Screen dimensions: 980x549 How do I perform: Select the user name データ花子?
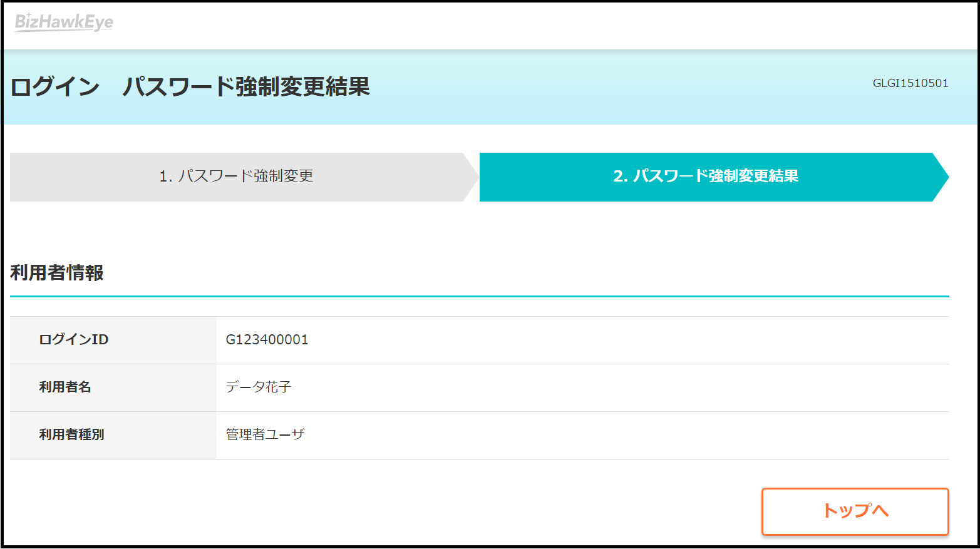click(x=259, y=387)
